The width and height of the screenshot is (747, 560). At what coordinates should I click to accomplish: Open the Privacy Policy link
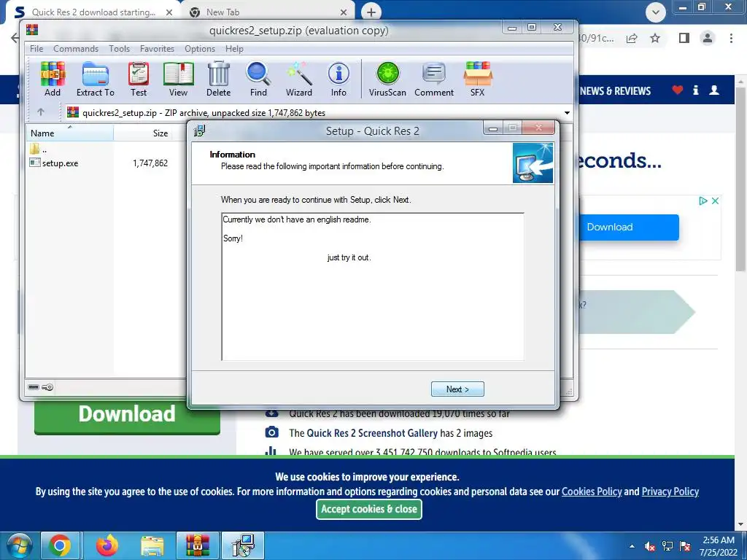(670, 491)
